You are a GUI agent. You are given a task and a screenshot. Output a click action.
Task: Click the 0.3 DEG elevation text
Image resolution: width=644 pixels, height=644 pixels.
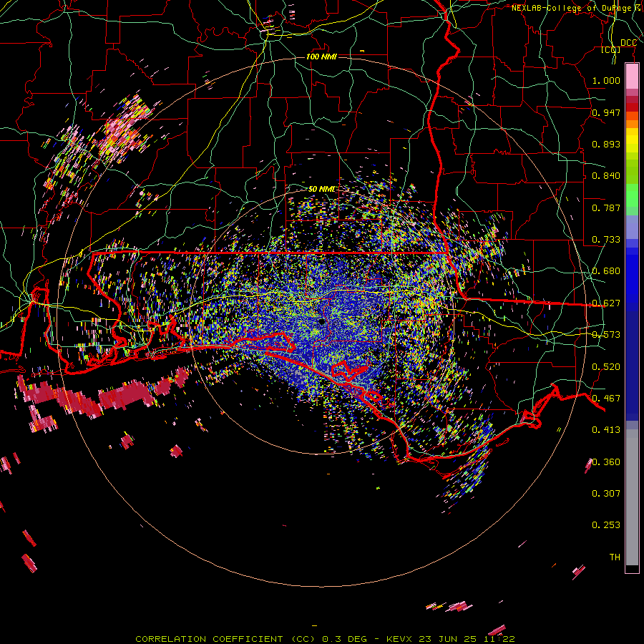pyautogui.click(x=343, y=639)
